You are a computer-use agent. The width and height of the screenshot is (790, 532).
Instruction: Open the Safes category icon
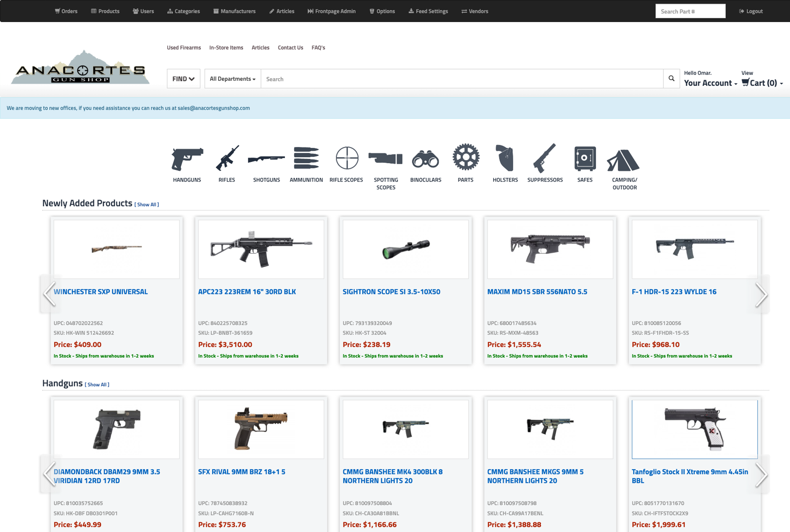point(585,158)
